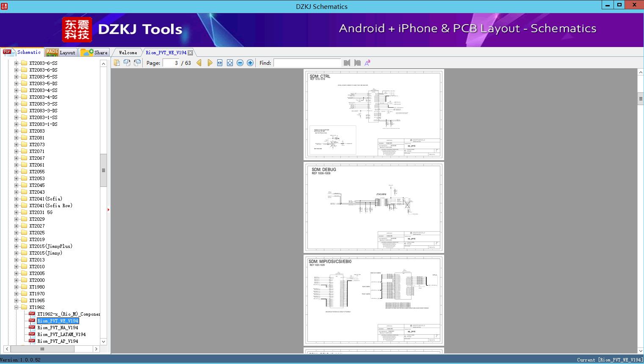Expand the XT1980 folder
The height and width of the screenshot is (364, 644).
(x=17, y=287)
